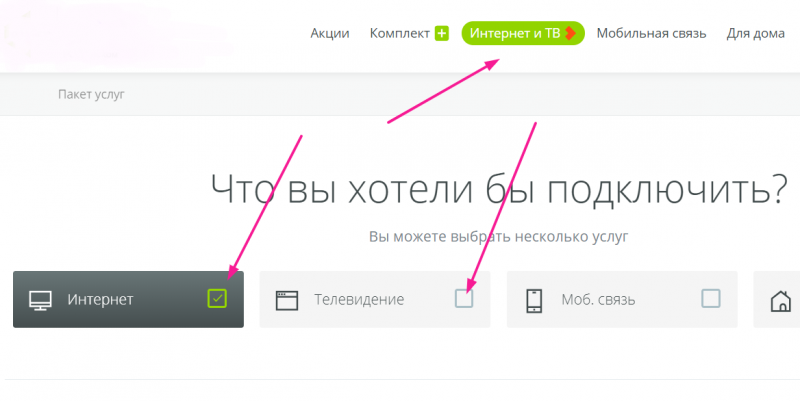Open the Для дома menu item
Image resolution: width=800 pixels, height=401 pixels.
click(x=756, y=34)
